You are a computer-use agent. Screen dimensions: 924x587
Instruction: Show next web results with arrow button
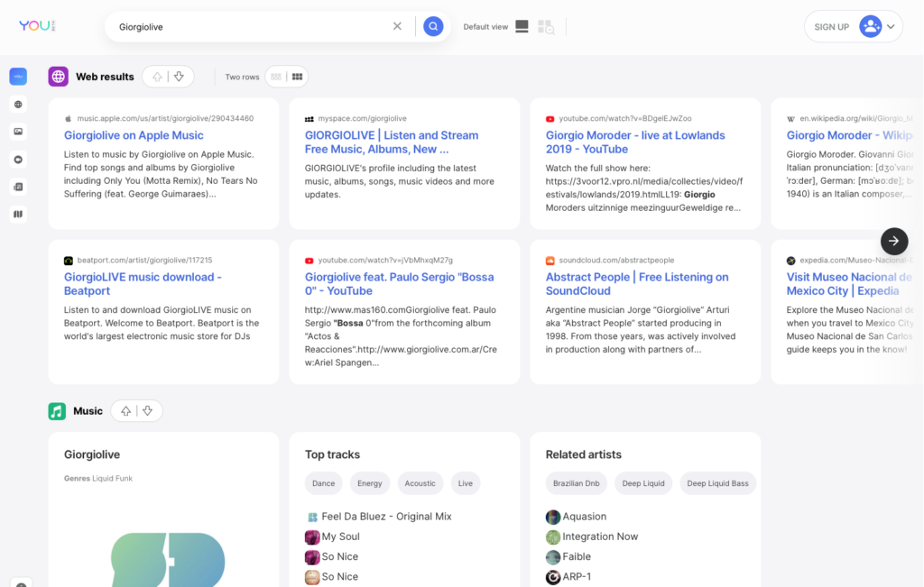894,241
